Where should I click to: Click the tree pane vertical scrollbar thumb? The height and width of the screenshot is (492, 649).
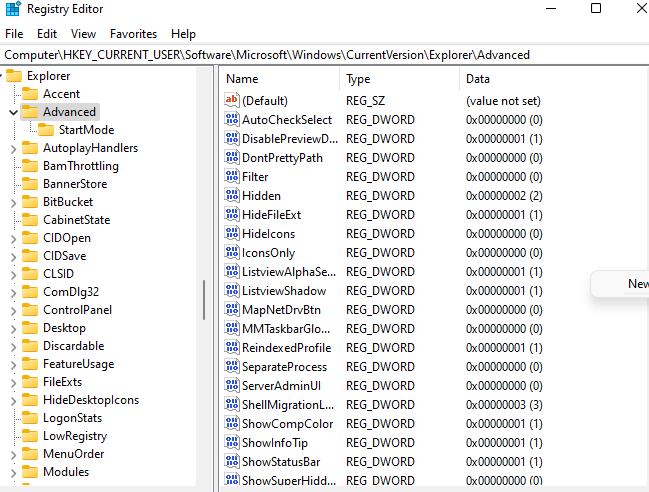pyautogui.click(x=204, y=300)
